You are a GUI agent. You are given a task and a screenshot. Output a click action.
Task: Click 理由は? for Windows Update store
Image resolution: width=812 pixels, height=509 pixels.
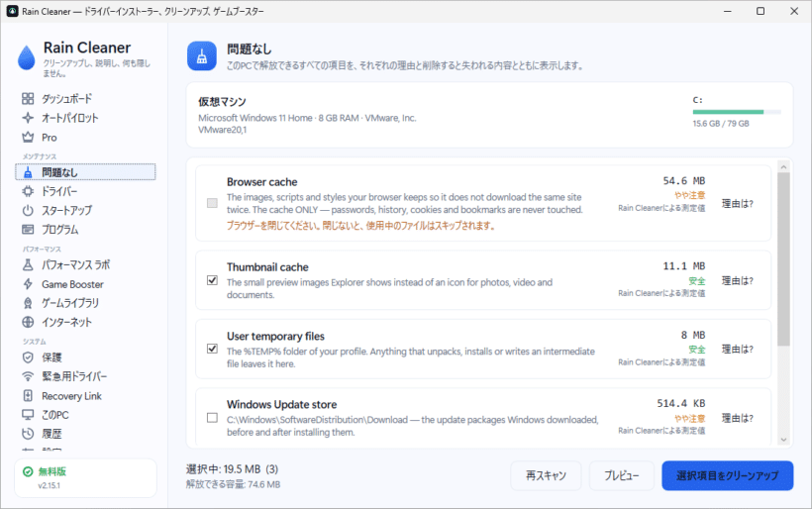point(738,418)
